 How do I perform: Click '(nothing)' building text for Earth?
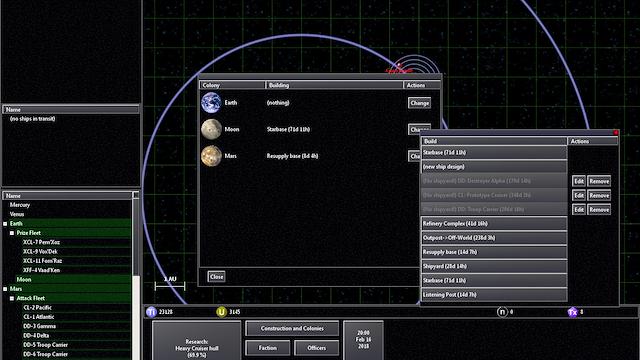point(278,103)
